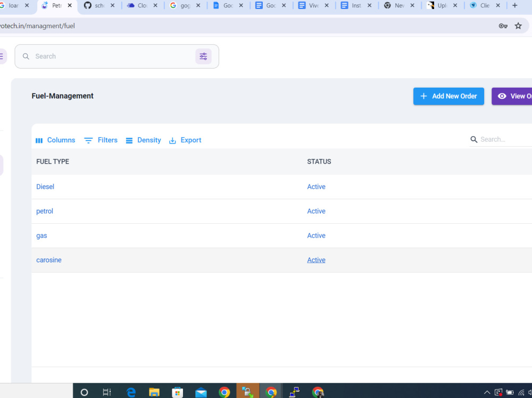Screen dimensions: 532x398
Task: Open the petrol fuel type link
Action: pos(45,211)
